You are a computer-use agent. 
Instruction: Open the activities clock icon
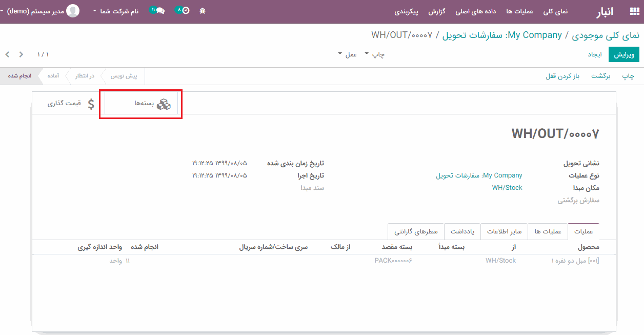(x=186, y=11)
